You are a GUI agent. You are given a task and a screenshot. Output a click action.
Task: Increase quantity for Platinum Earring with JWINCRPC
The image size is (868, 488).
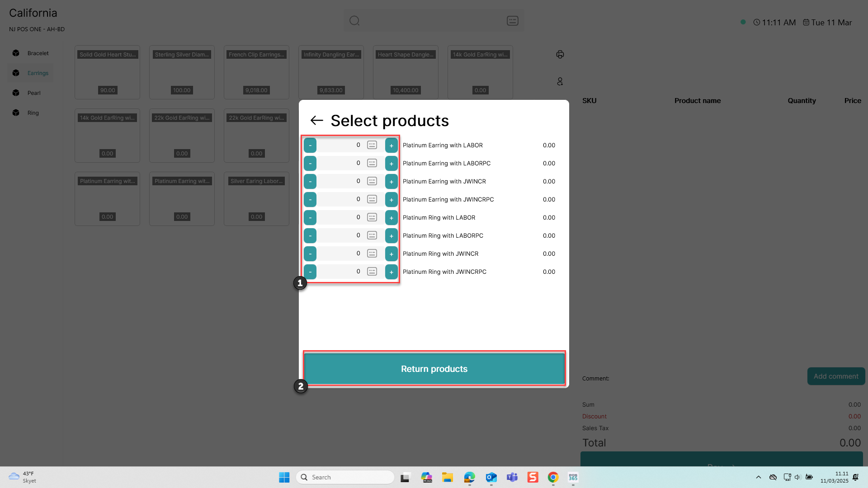[x=392, y=199]
